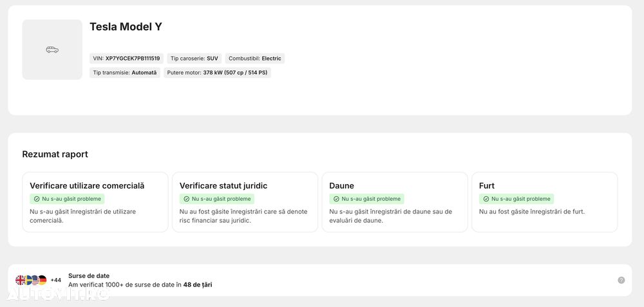Click 'risc financiar sau juridic' description text
The height and width of the screenshot is (307, 644).
click(x=215, y=220)
